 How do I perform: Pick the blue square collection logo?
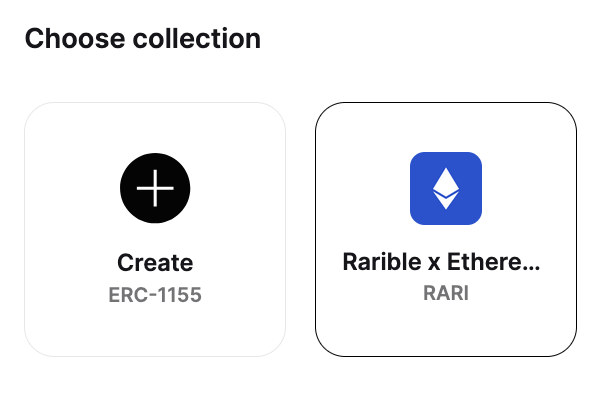(446, 188)
